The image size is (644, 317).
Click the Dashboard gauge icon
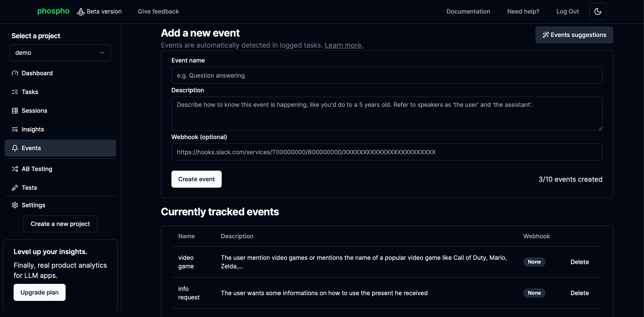[15, 73]
